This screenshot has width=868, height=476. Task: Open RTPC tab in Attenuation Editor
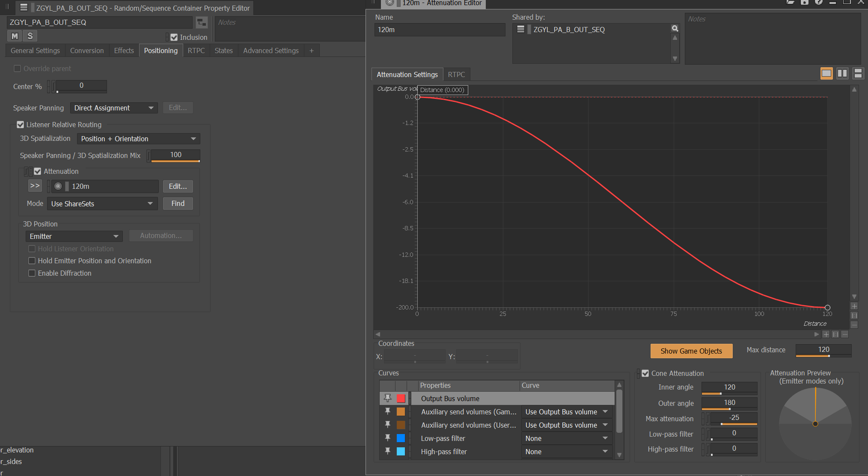456,74
